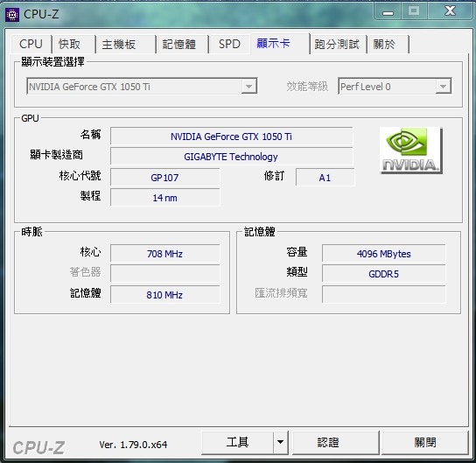Click the 認證 button

pos(336,442)
